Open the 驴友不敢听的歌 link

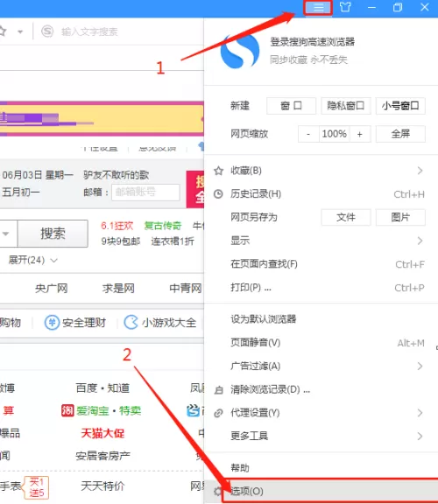point(117,175)
